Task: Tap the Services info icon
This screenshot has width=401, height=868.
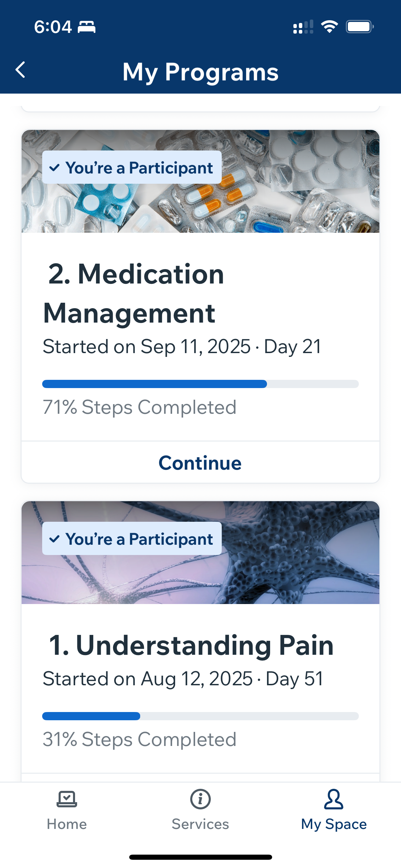Action: (x=200, y=799)
